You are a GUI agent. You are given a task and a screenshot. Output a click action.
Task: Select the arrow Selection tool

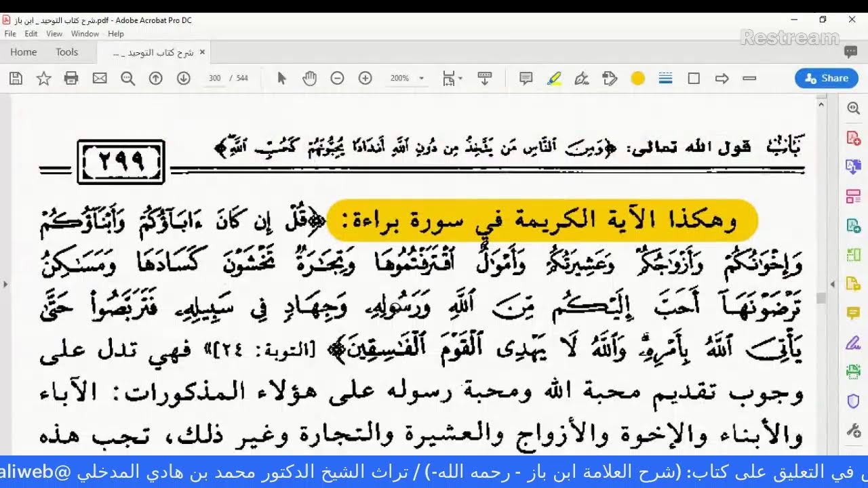[x=281, y=79]
